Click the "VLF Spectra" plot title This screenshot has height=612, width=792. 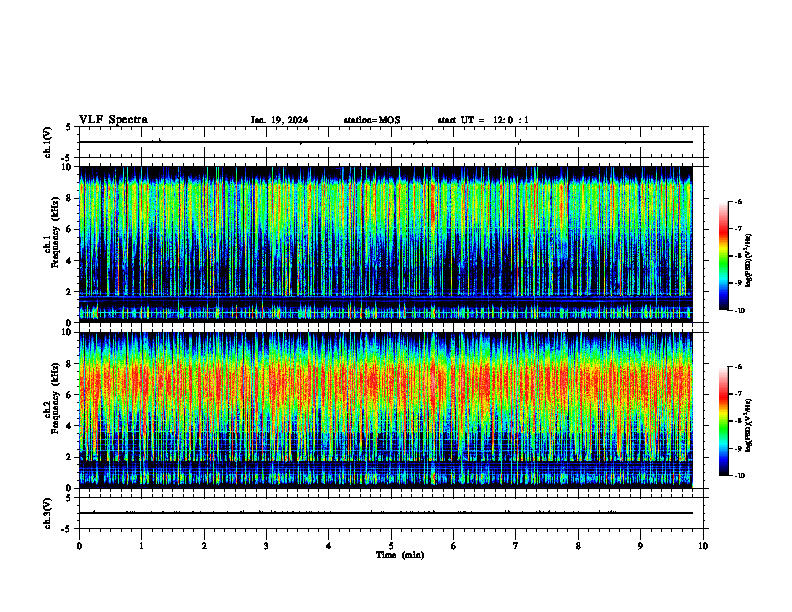click(113, 120)
